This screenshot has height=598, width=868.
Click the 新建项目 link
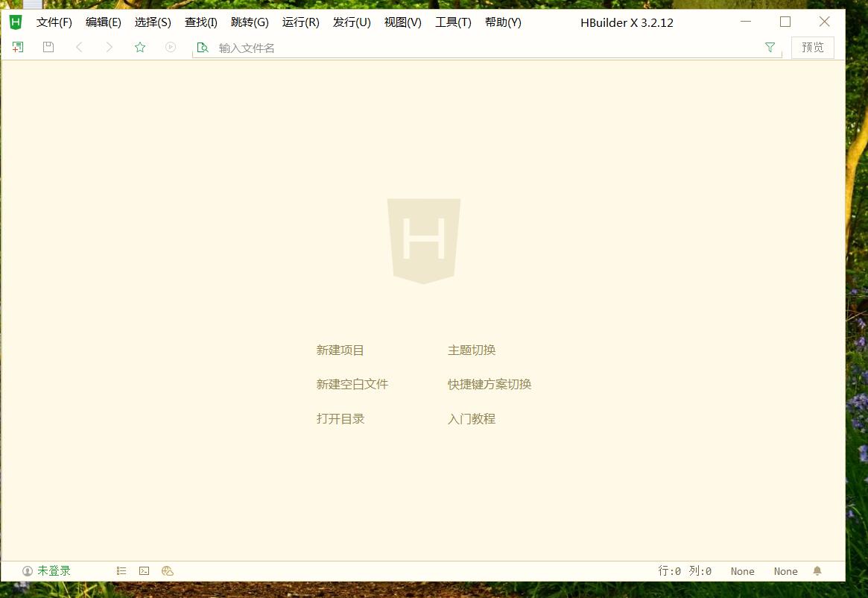(x=340, y=350)
